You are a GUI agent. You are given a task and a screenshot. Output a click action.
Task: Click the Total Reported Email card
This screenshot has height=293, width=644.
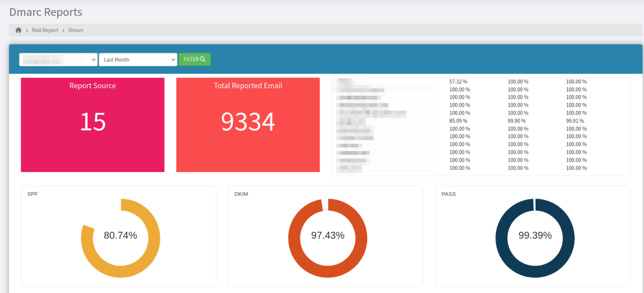coord(248,124)
